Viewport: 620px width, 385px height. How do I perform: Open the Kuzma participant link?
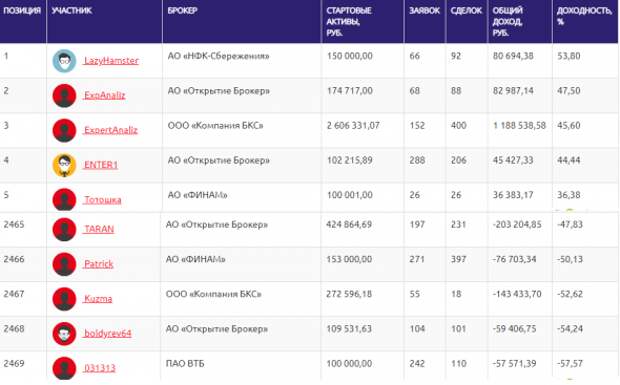(98, 299)
